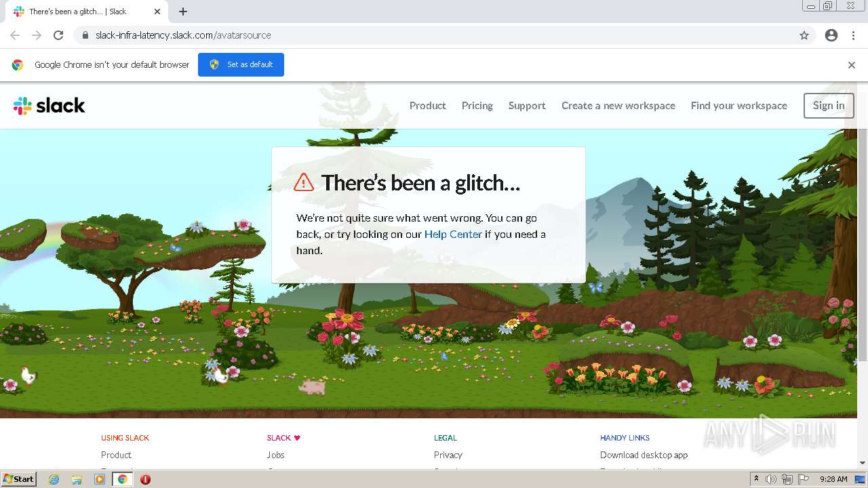Click the address bar URL

coord(183,35)
